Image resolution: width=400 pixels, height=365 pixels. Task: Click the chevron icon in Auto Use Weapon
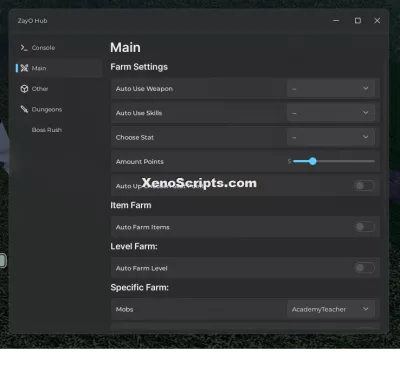366,88
